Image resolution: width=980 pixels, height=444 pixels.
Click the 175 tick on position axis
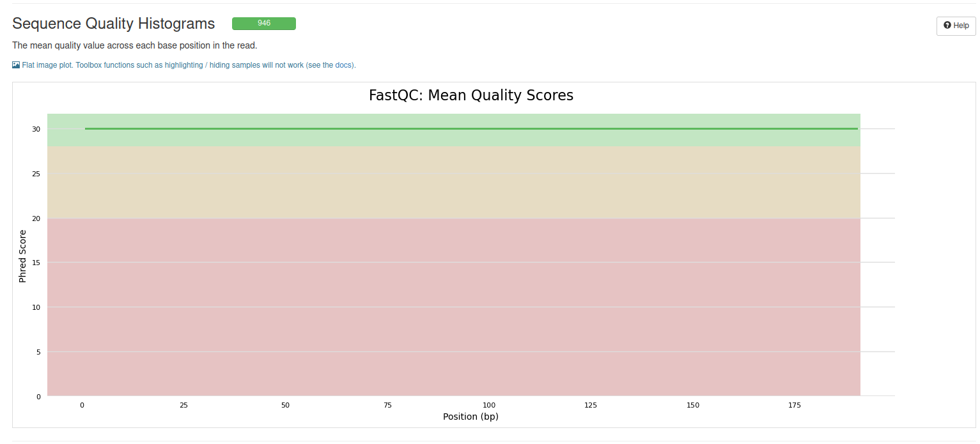pos(795,406)
